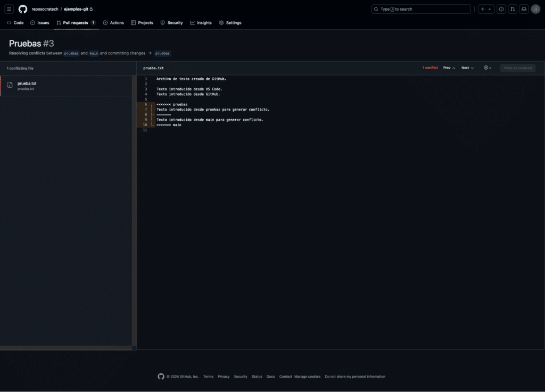Place cursor on the '=======' separator line
Viewport: 545px width, 392px height.
[x=163, y=114]
